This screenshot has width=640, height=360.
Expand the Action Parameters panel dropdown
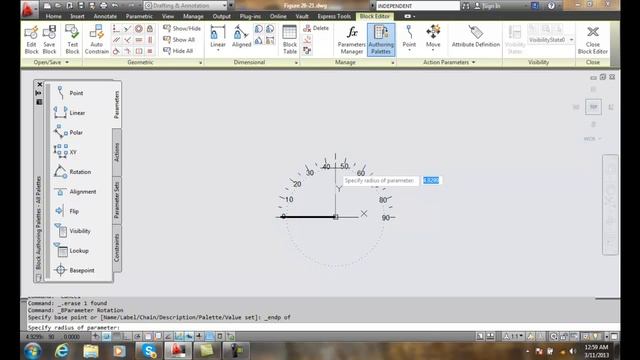point(449,62)
